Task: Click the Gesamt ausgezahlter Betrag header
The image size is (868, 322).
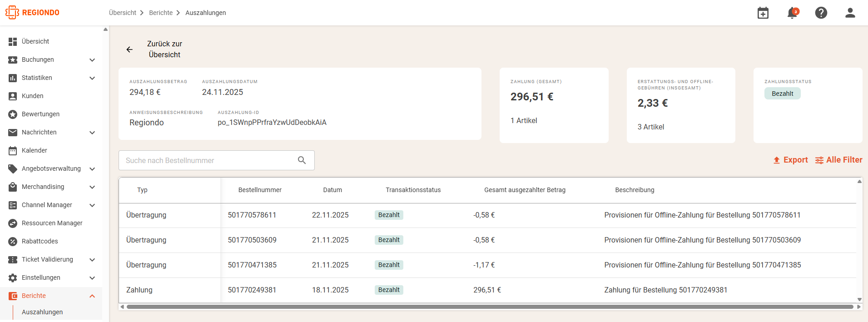Action: (x=525, y=190)
